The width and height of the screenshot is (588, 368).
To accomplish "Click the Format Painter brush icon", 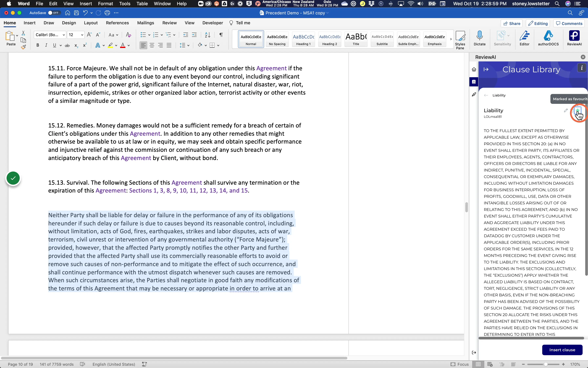I will point(23,47).
